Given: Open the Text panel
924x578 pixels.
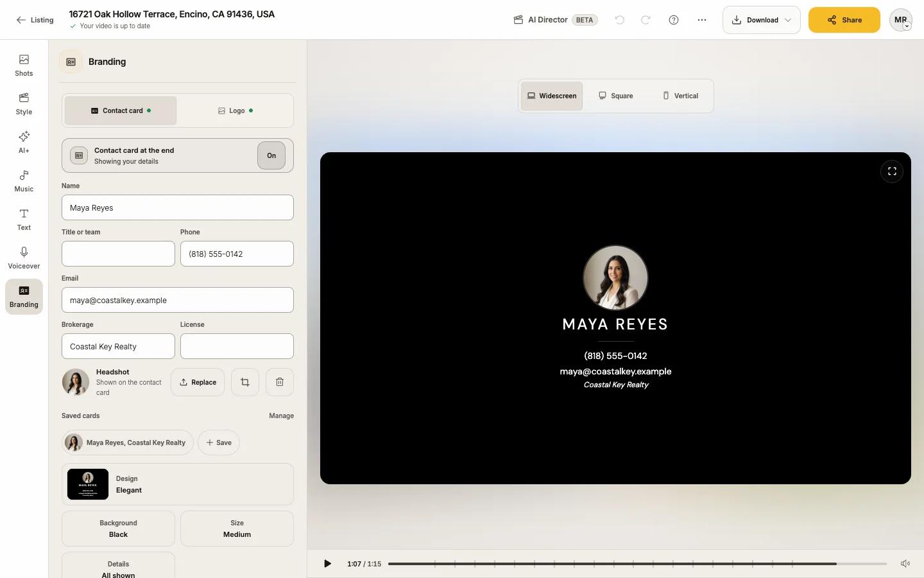Looking at the screenshot, I should (24, 220).
